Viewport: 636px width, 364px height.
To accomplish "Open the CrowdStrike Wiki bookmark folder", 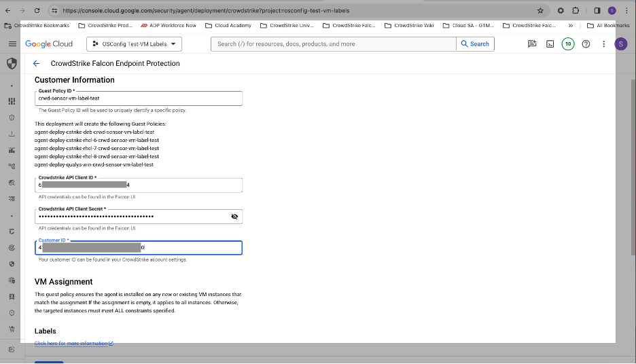I will [x=409, y=26].
